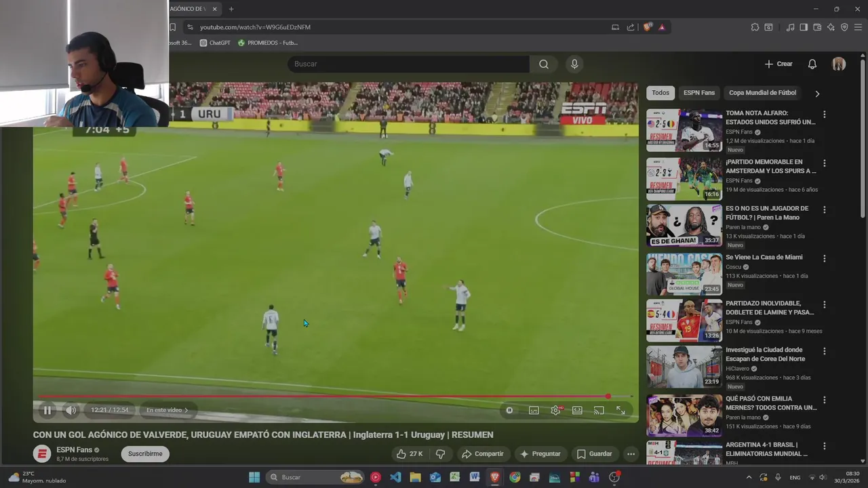The width and height of the screenshot is (868, 488).
Task: Select the 'ESPN Fans' filter chip
Action: 699,93
